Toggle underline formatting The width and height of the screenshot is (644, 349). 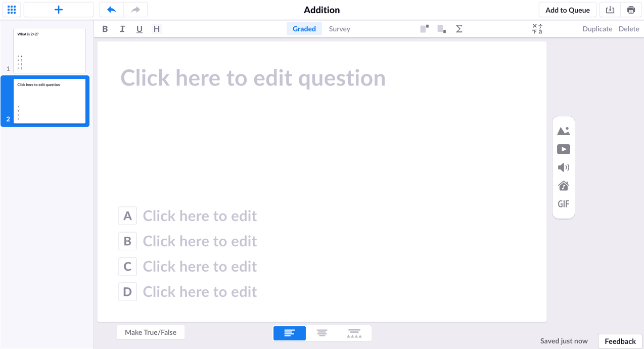tap(139, 29)
